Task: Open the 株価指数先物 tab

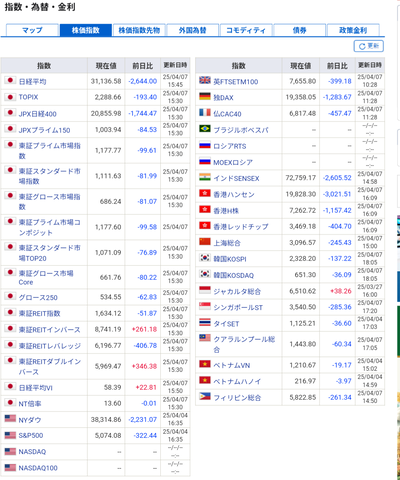Action: [139, 30]
